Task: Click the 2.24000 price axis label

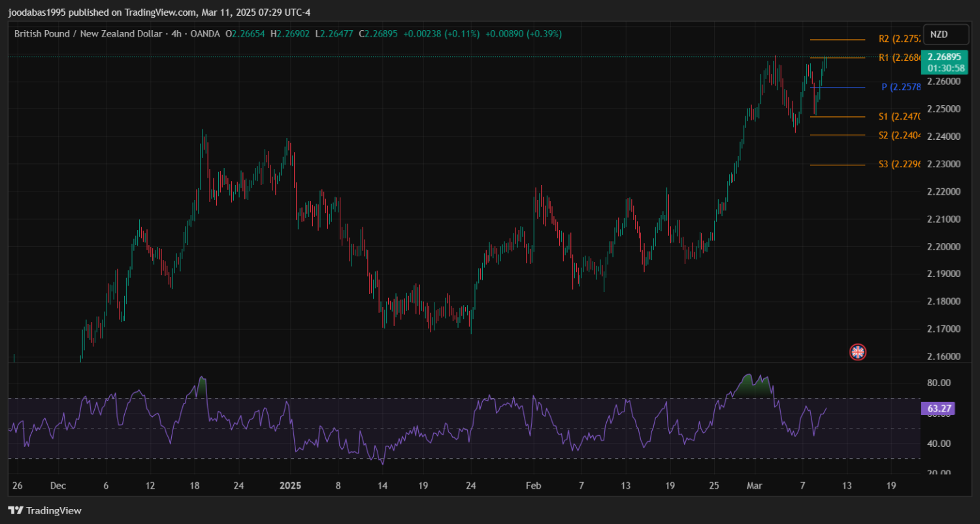Action: [944, 137]
